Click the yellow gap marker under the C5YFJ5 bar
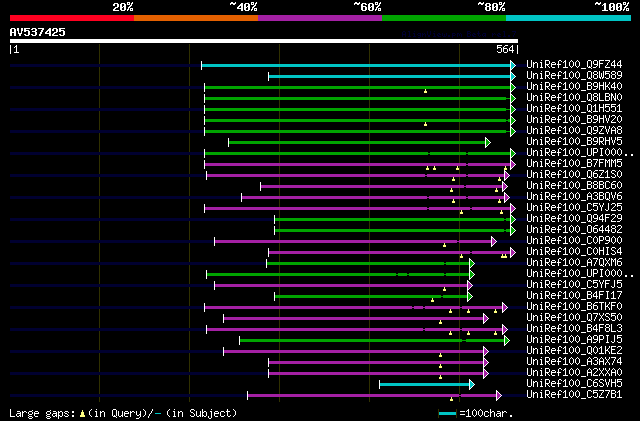640x421 pixels. [x=444, y=289]
